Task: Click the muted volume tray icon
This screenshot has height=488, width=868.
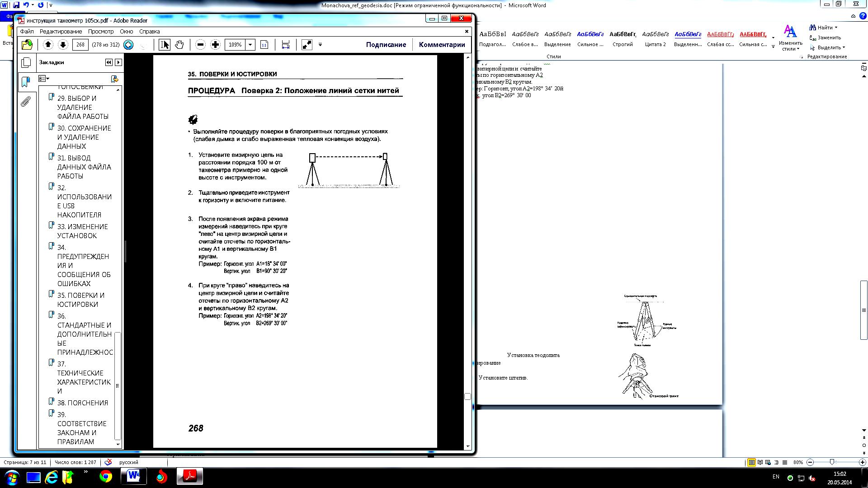Action: pos(811,478)
